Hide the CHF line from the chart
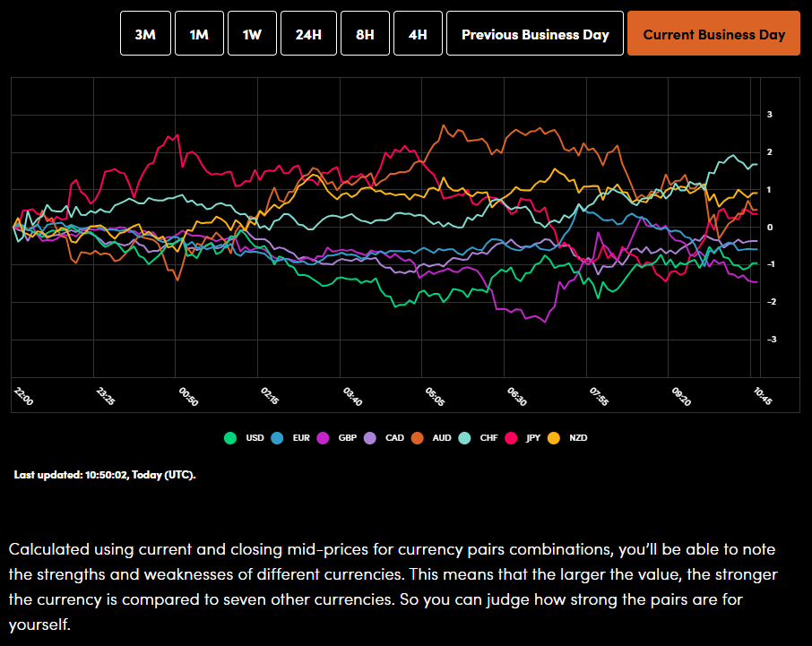This screenshot has width=812, height=646. point(486,438)
